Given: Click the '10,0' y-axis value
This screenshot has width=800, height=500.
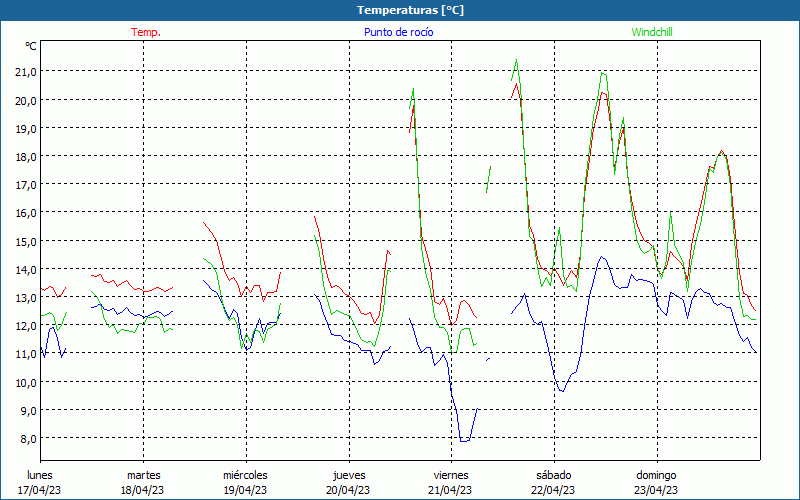Looking at the screenshot, I should (x=26, y=382).
